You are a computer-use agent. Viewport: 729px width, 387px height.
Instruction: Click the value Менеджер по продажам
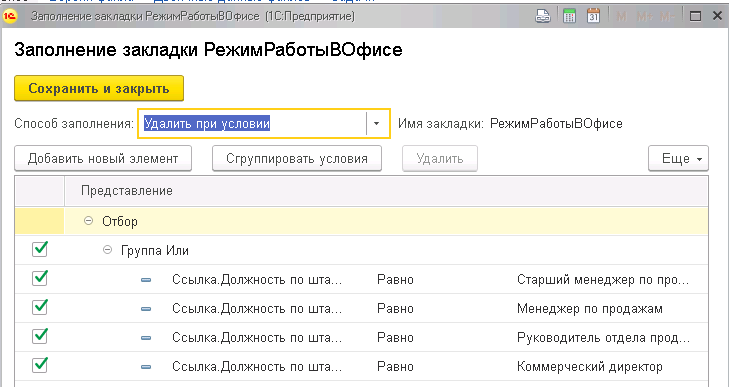pyautogui.click(x=590, y=308)
